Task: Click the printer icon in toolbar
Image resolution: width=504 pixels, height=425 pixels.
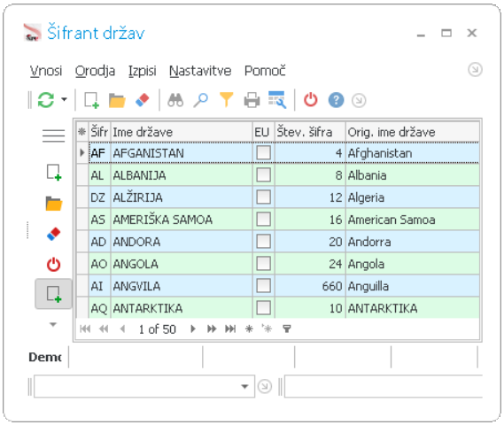Action: pos(252,100)
